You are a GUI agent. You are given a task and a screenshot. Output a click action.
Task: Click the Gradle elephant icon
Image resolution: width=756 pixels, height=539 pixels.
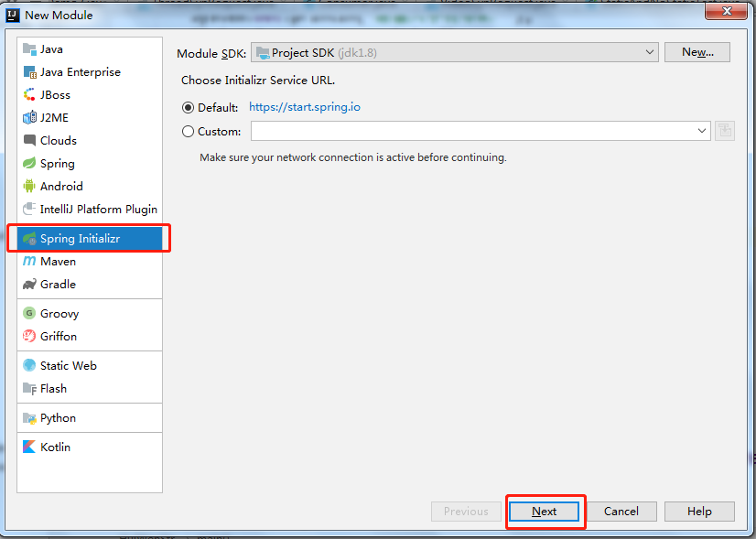[29, 284]
